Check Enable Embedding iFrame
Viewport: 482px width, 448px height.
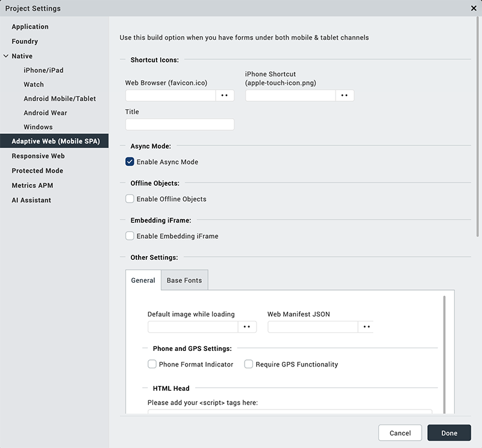click(x=130, y=236)
